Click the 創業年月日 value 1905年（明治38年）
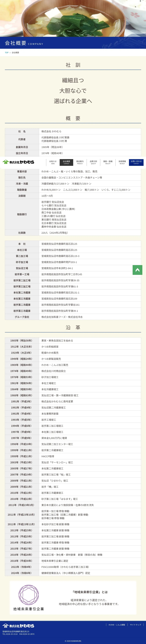The height and width of the screenshot is (644, 146). tap(53, 147)
